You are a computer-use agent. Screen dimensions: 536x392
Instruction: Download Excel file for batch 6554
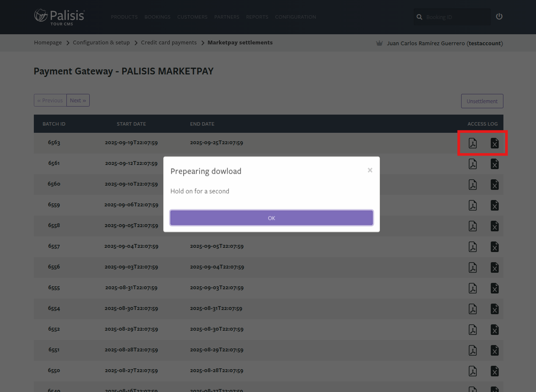[x=495, y=309]
